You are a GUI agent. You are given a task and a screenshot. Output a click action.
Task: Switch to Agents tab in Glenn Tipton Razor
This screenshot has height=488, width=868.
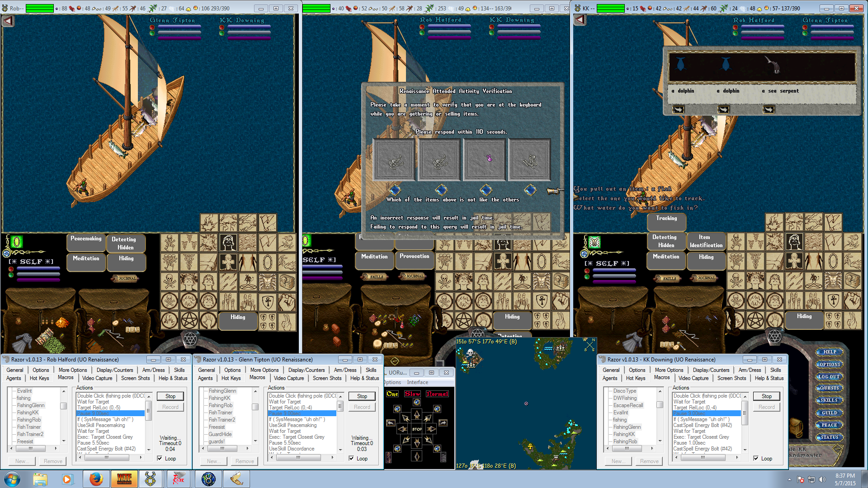(205, 378)
